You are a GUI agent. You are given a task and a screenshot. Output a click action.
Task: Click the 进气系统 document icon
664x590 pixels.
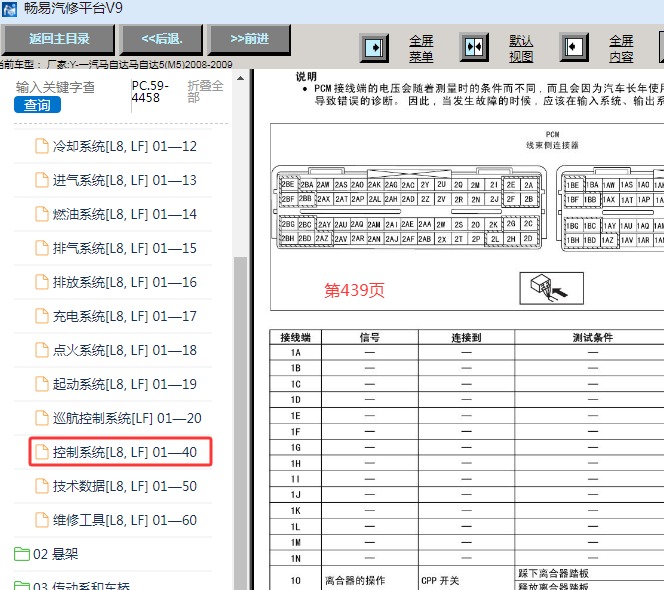[42, 180]
